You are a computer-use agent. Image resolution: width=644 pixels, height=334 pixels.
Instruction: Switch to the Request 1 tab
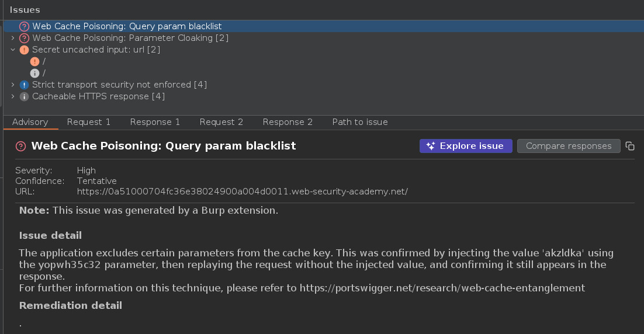tap(89, 122)
